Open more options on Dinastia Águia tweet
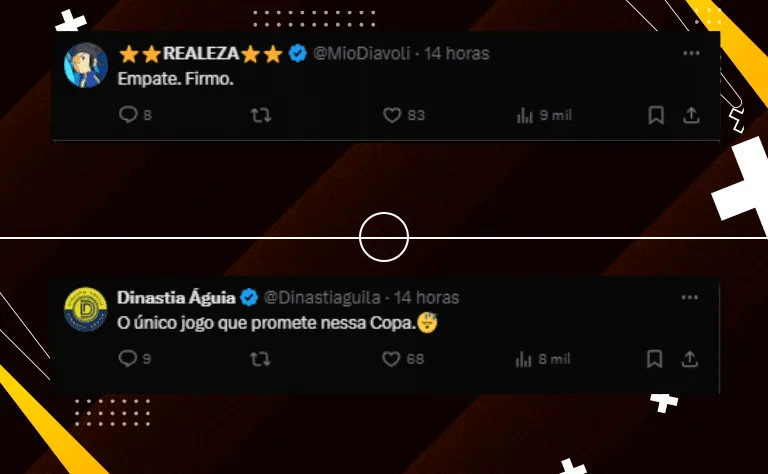768x474 pixels. (x=691, y=297)
